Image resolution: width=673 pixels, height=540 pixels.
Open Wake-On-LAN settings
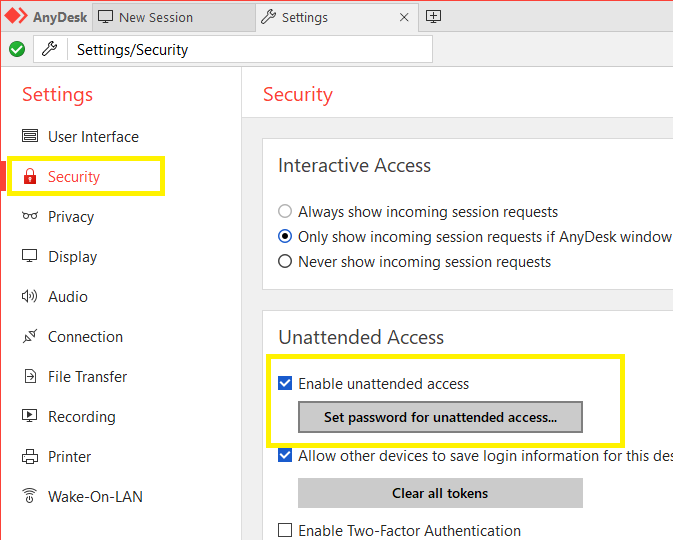95,497
